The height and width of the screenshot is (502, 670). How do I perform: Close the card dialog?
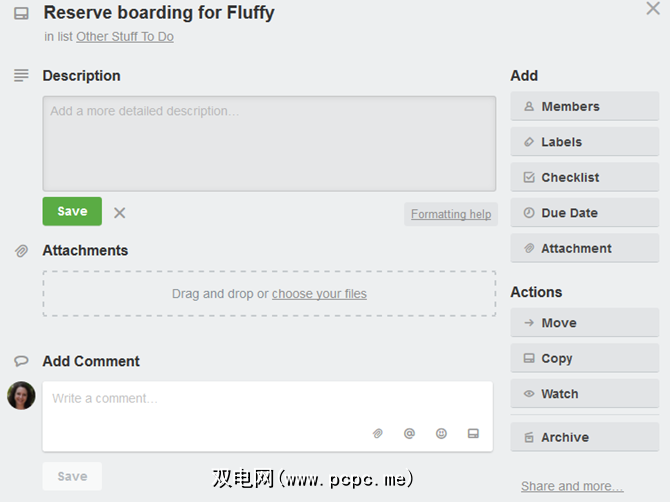click(653, 9)
